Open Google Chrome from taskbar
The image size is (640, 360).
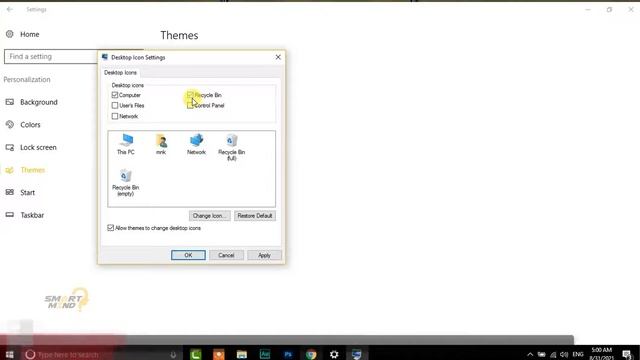click(311, 354)
